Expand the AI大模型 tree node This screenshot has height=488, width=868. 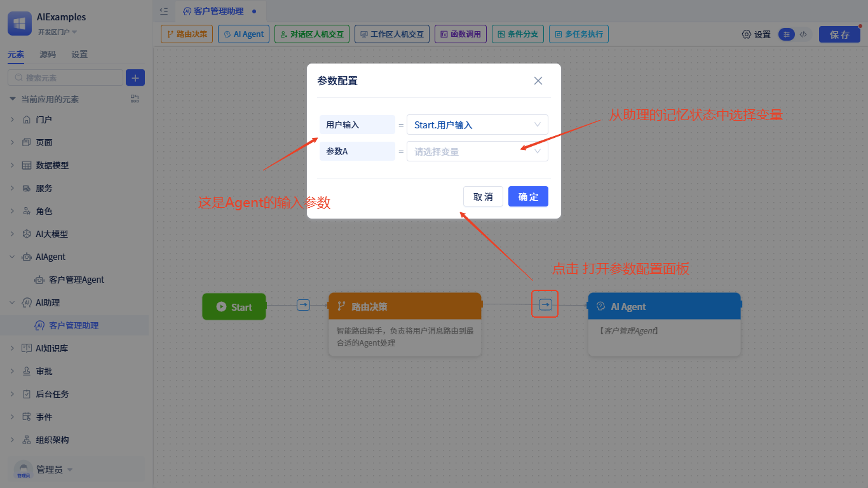click(x=12, y=234)
